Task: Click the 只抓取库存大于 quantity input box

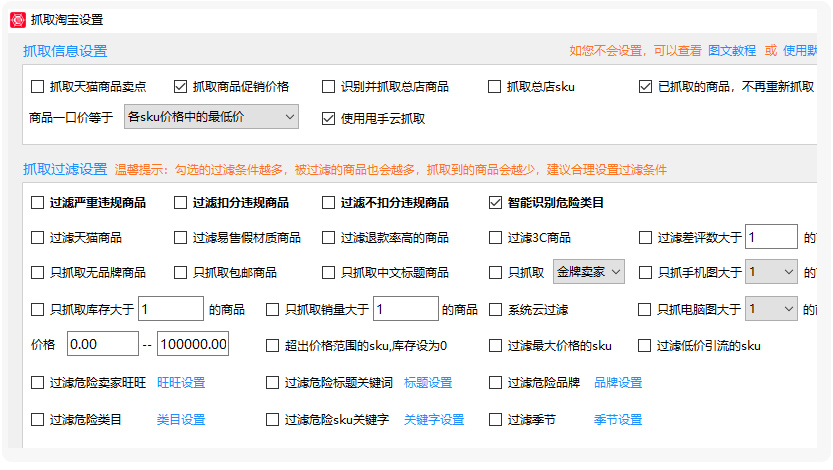Action: [171, 309]
